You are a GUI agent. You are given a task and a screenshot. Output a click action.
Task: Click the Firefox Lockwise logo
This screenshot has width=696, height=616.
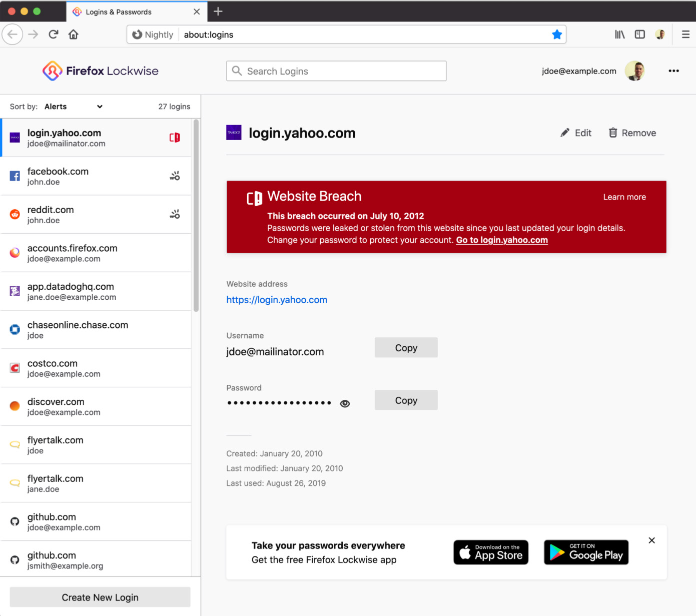pyautogui.click(x=101, y=71)
